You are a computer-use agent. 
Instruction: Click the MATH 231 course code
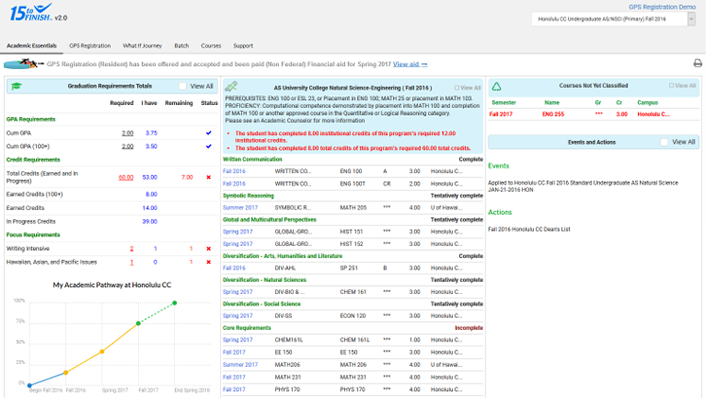(x=353, y=377)
